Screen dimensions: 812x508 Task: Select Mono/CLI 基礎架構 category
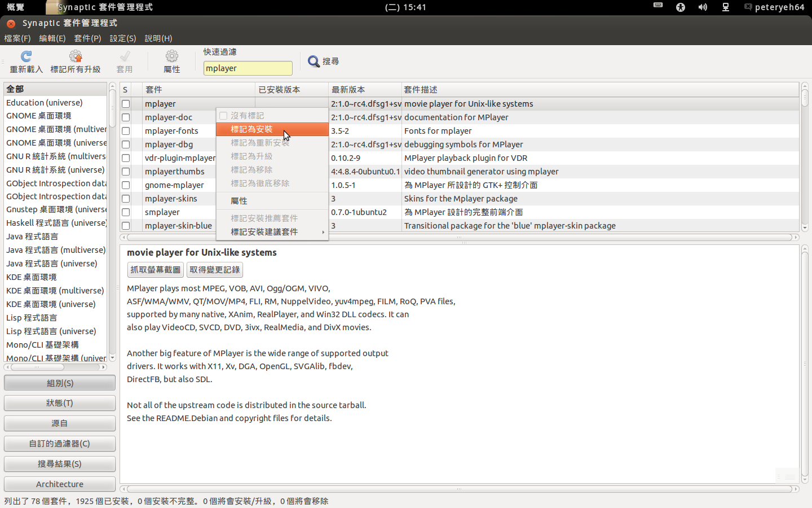pos(55,345)
